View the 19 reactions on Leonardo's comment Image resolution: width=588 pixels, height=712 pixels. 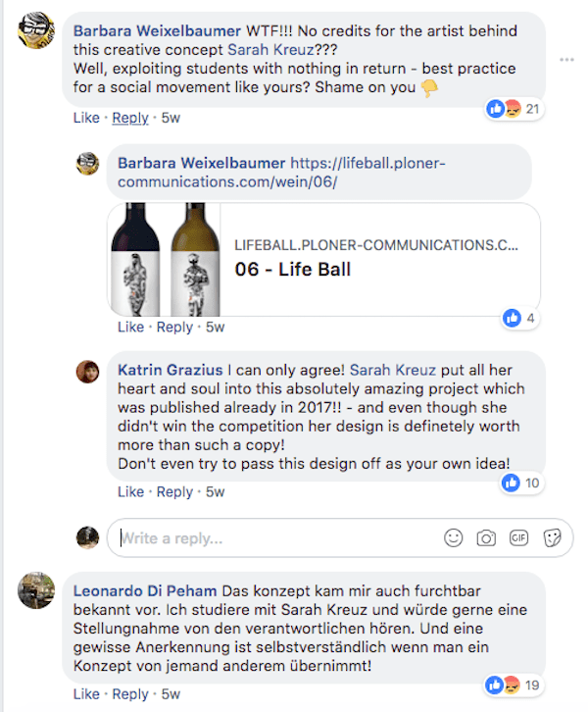pyautogui.click(x=513, y=685)
